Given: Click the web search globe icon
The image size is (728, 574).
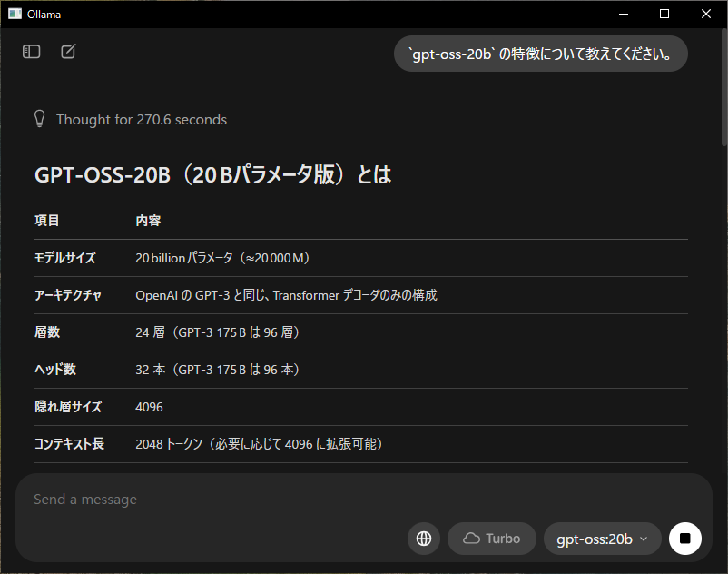Looking at the screenshot, I should [423, 539].
